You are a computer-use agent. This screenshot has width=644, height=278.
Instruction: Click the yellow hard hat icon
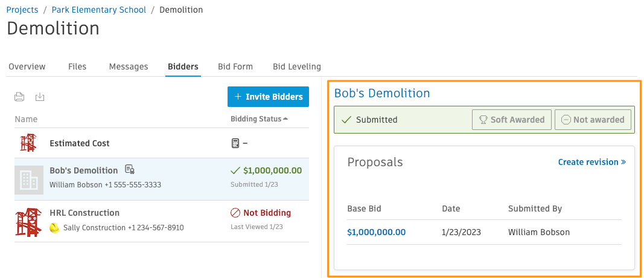coord(55,227)
